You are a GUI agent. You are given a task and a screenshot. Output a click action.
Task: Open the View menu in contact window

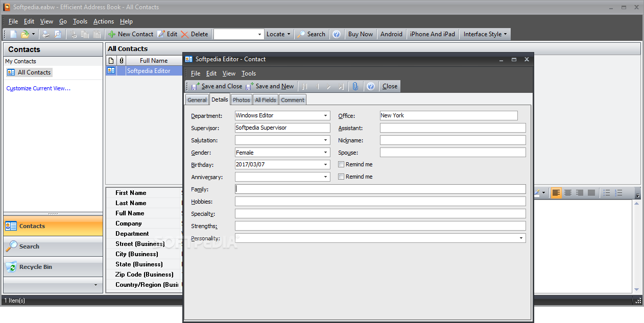[x=229, y=73]
